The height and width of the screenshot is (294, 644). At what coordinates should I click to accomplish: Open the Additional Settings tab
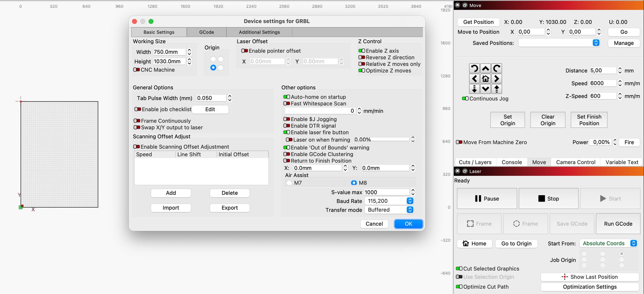(x=259, y=32)
